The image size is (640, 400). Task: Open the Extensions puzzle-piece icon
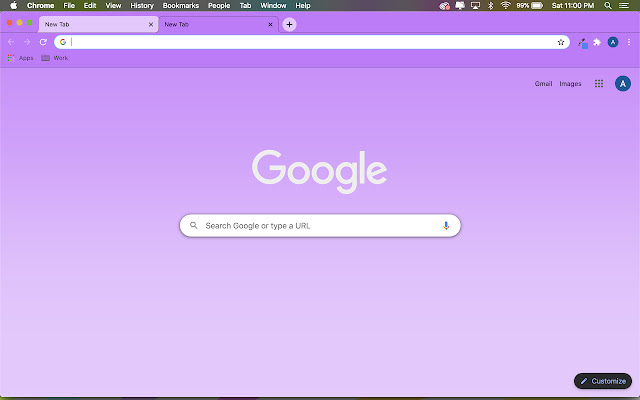click(x=597, y=42)
